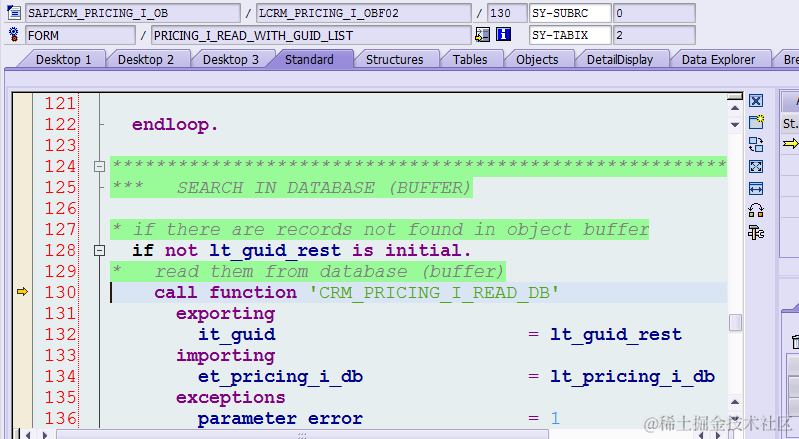Click the importing keyword on line 133
Screen dimensions: 799x439
pyautogui.click(x=226, y=355)
